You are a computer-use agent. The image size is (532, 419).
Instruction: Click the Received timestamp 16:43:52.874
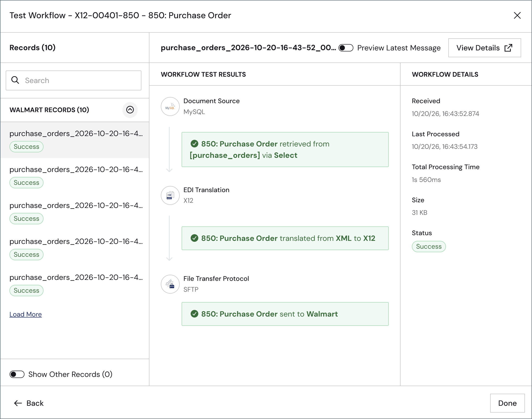click(445, 114)
